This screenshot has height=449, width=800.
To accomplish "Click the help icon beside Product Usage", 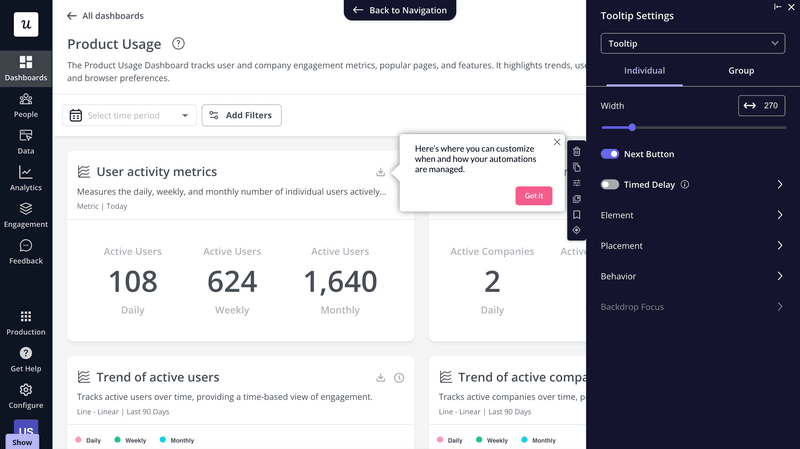I will (x=178, y=44).
